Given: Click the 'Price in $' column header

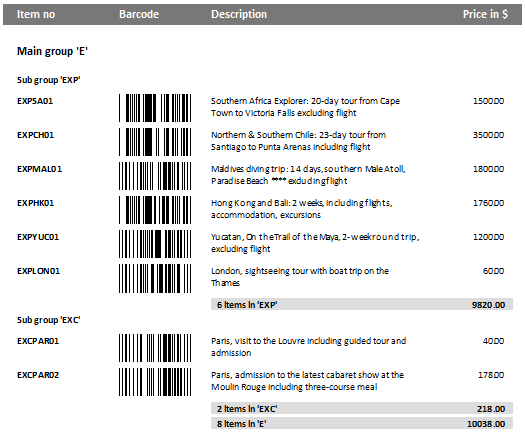Looking at the screenshot, I should [485, 14].
